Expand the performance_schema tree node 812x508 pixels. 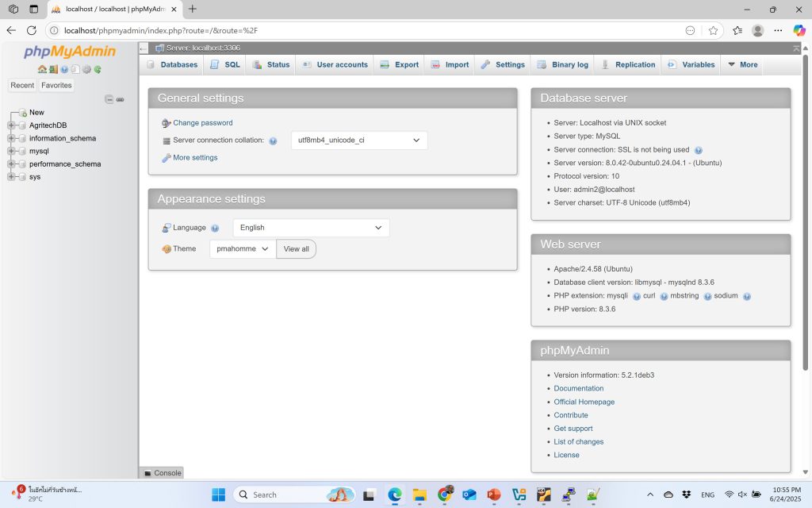pos(11,164)
